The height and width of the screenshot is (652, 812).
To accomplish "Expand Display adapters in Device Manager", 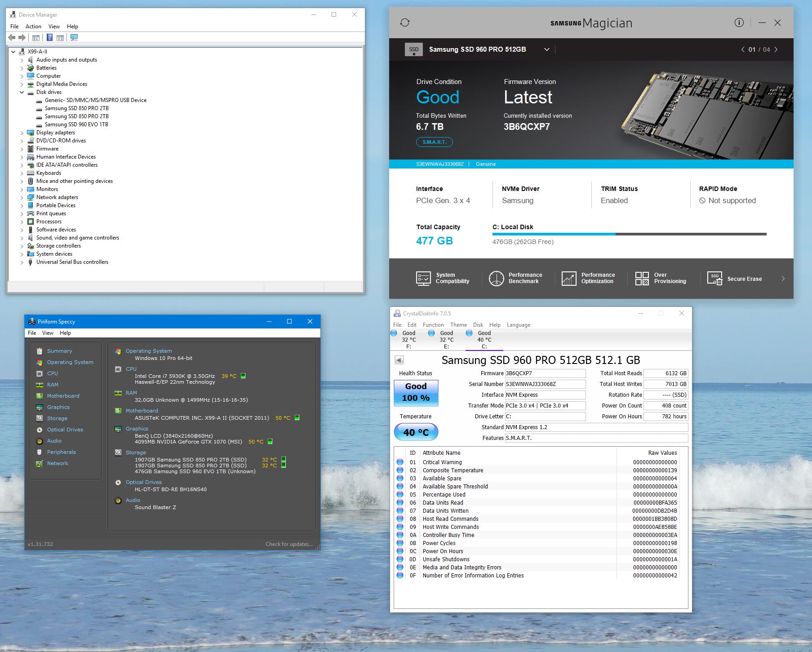I will point(22,133).
